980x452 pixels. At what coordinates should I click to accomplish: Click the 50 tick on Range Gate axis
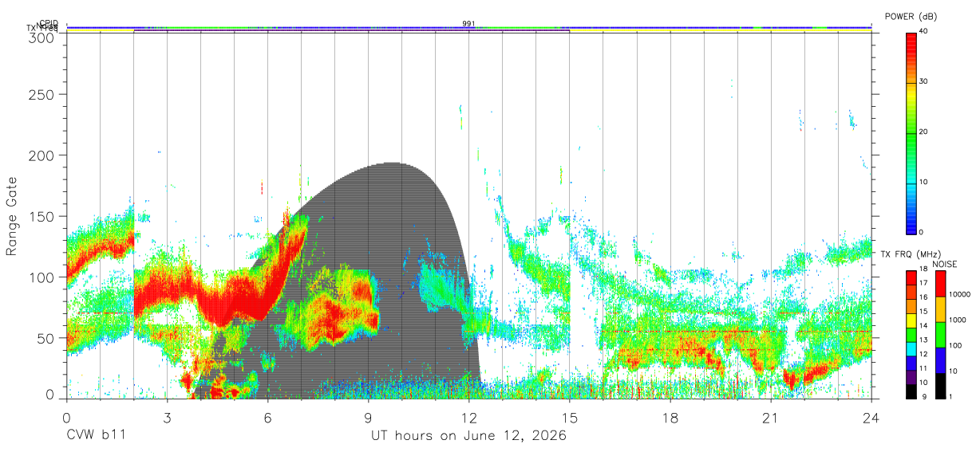click(45, 338)
